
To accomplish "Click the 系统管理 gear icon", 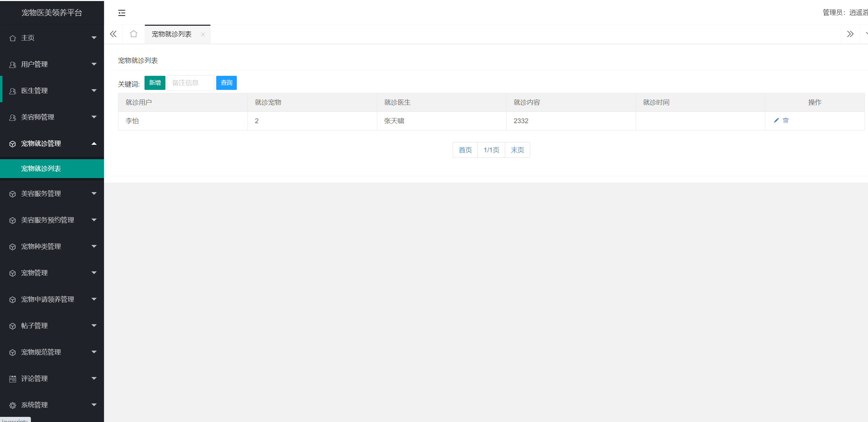I will tap(13, 405).
